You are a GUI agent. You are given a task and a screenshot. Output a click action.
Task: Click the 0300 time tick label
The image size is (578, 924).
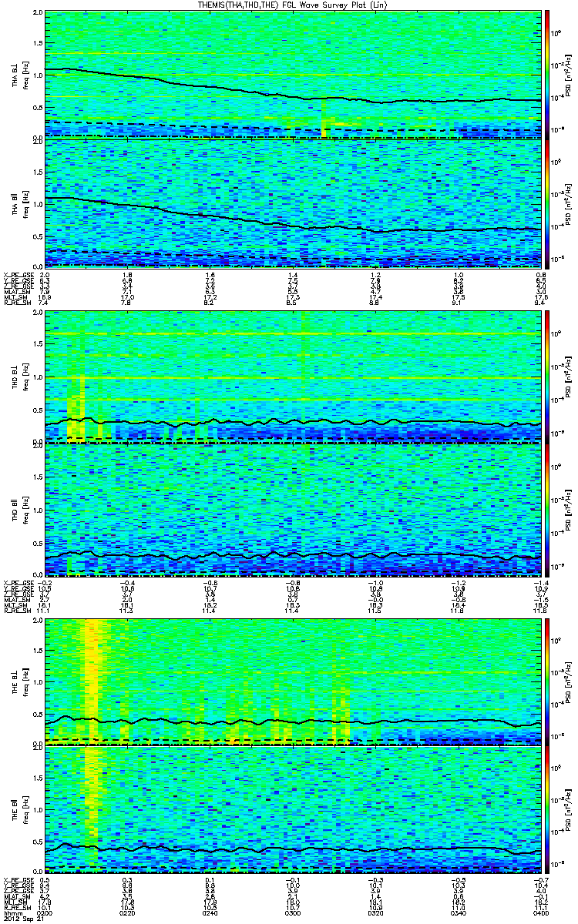[x=293, y=913]
